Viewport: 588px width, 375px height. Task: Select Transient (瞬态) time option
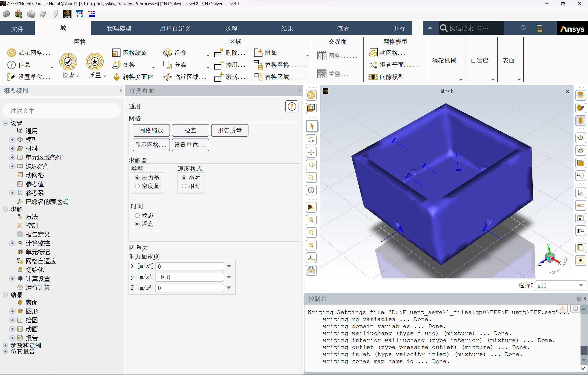(x=137, y=224)
